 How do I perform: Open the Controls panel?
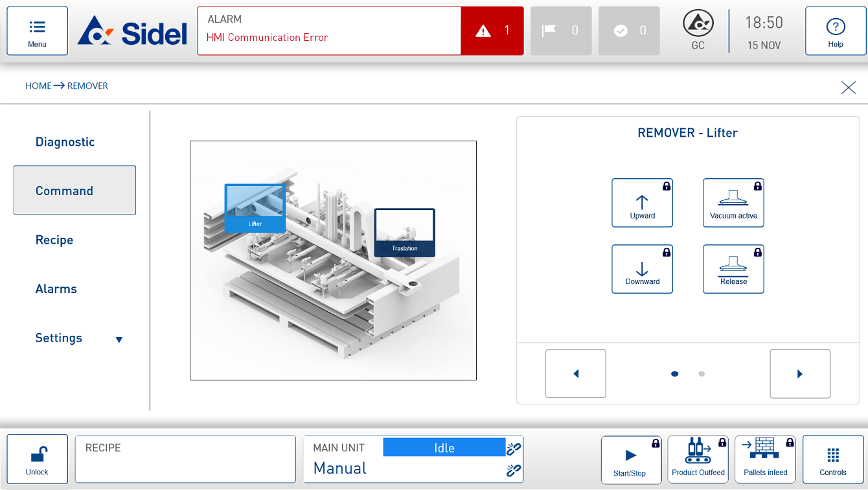point(833,458)
